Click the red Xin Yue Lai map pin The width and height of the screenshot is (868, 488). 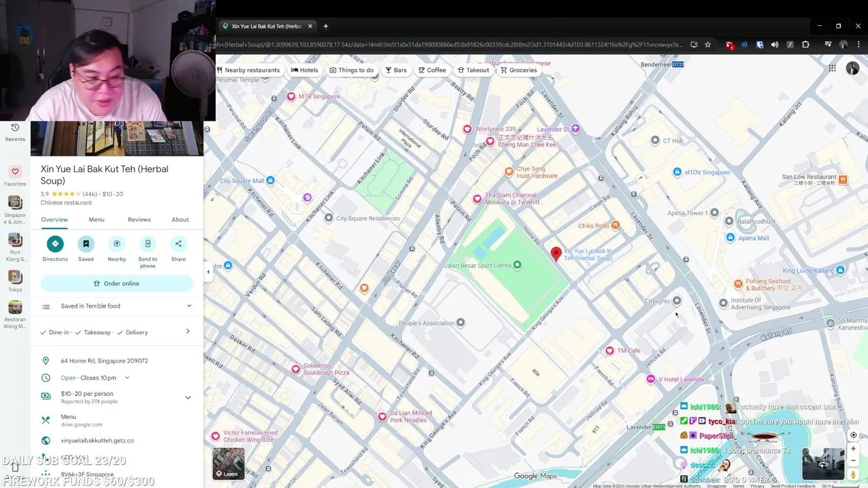(x=556, y=254)
